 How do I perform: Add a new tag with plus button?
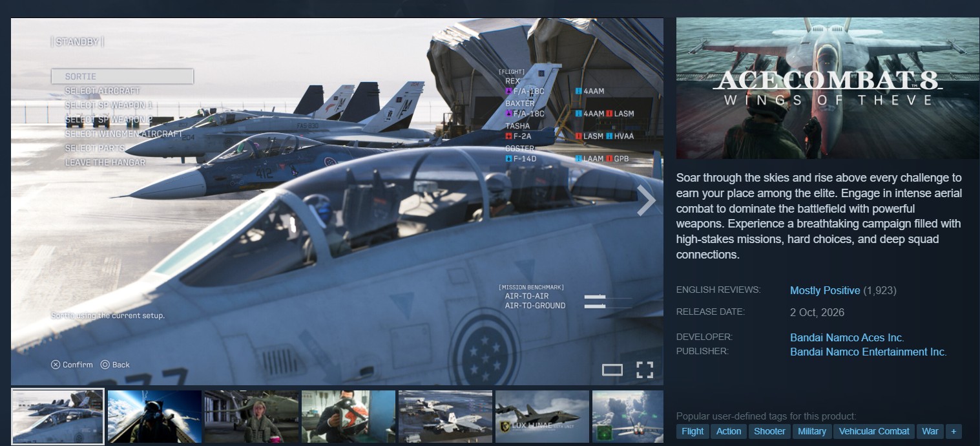tap(954, 431)
